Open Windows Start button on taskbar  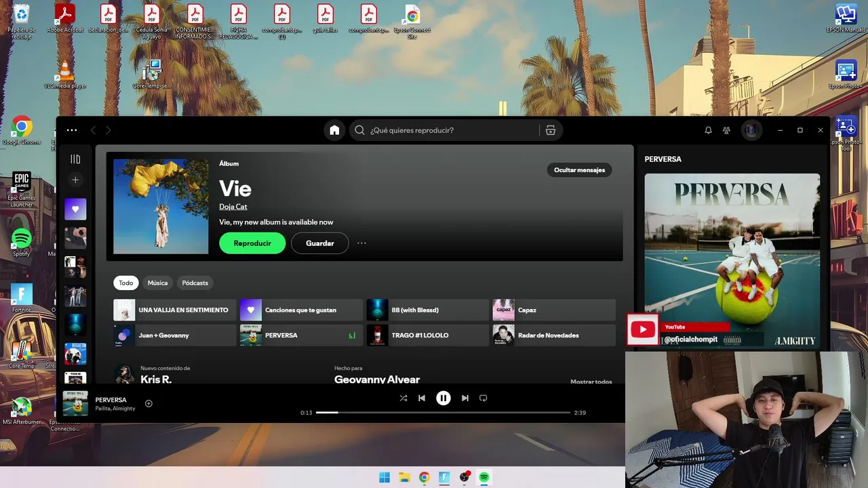(384, 477)
